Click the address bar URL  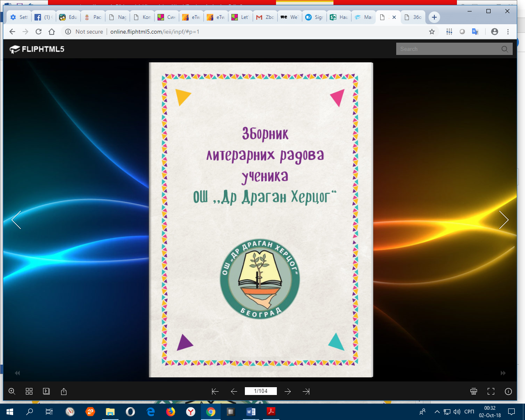[155, 32]
